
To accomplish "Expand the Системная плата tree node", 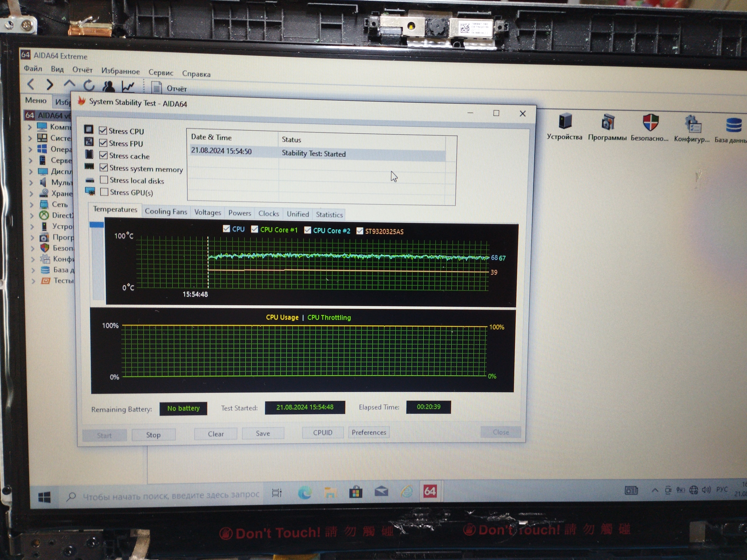I will (30, 138).
